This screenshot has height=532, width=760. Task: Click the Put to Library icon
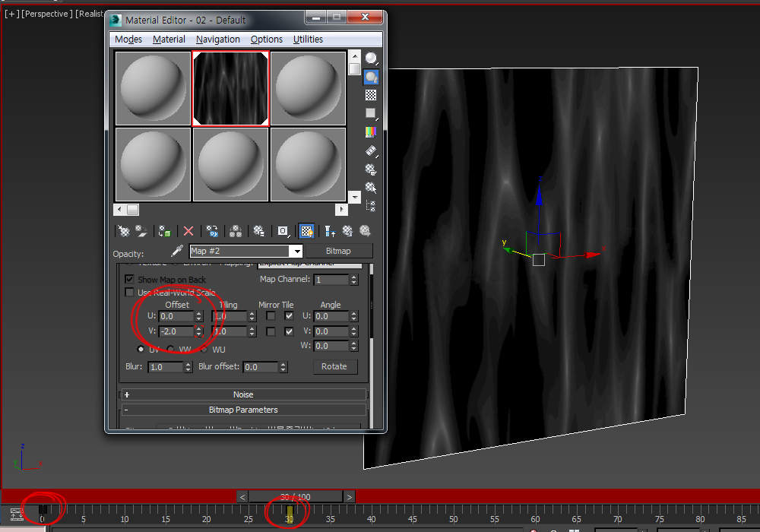(x=259, y=231)
